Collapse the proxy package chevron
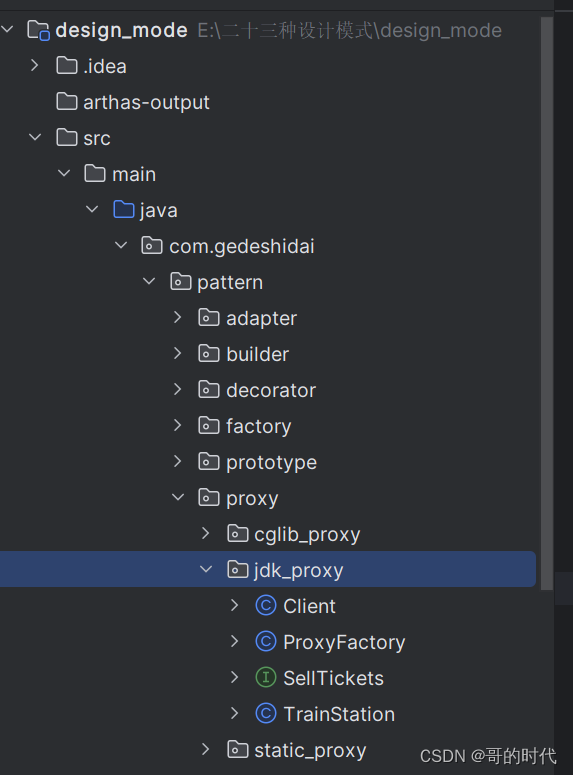 pyautogui.click(x=177, y=497)
